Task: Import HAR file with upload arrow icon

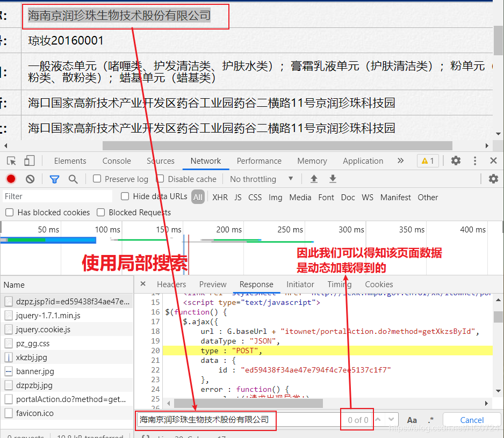Action: [x=314, y=179]
